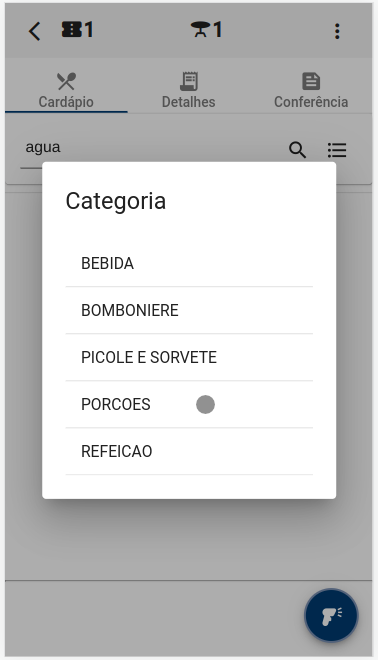
Task: Tap the Cardápio fork and spoon icon
Action: point(66,81)
